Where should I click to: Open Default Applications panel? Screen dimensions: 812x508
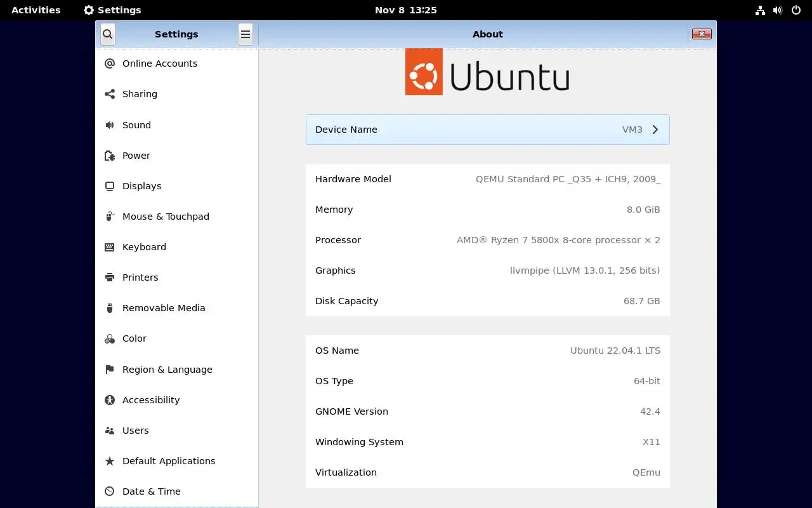(177, 461)
